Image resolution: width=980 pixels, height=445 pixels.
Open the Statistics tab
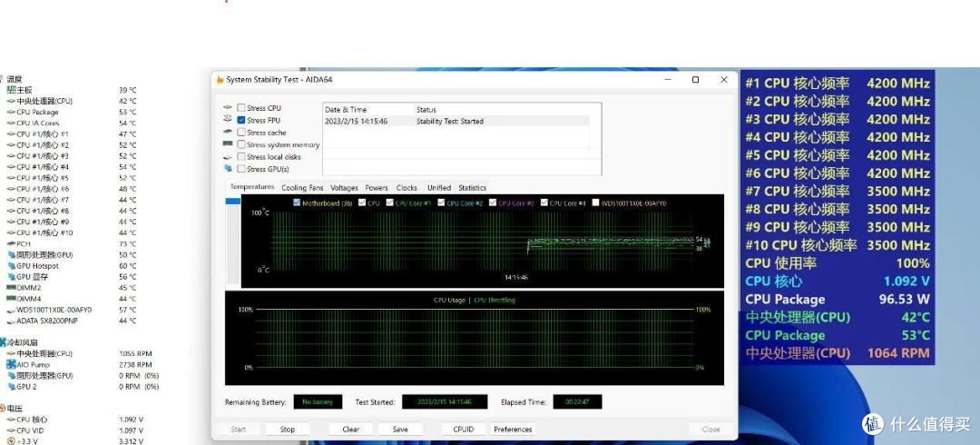pos(472,188)
